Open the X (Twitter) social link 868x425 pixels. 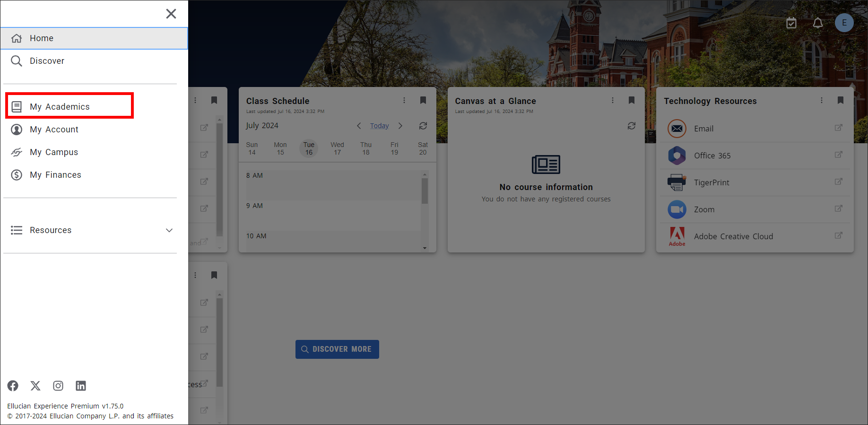point(35,386)
